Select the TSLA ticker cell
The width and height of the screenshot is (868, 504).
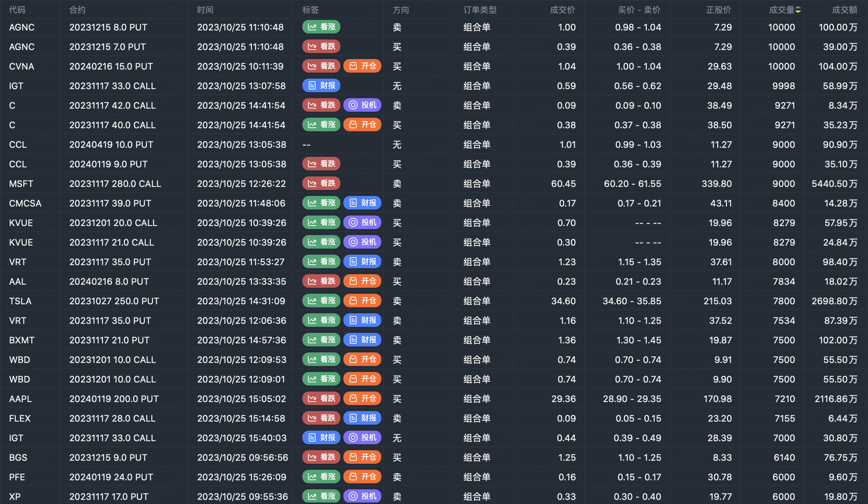tap(20, 301)
